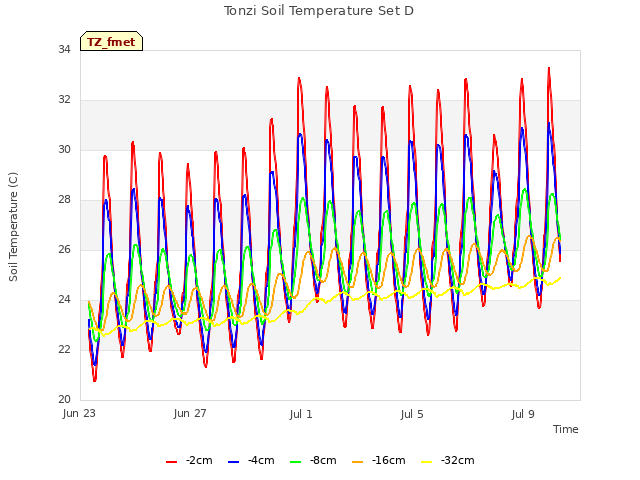Click the chart title Tonzi Soil Temperature Set D
Viewport: 640px width, 480px height.
(319, 11)
